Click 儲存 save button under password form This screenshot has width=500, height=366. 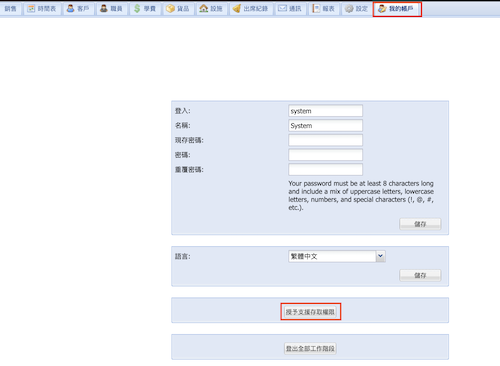[420, 224]
